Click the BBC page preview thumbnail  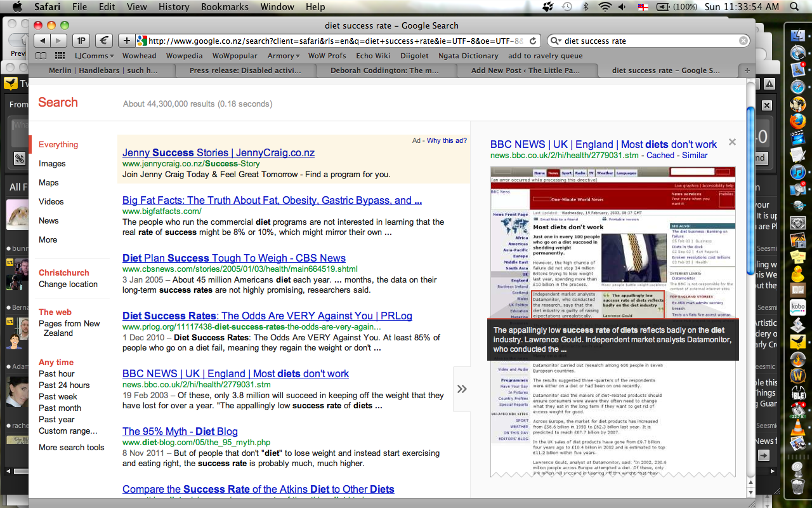613,321
